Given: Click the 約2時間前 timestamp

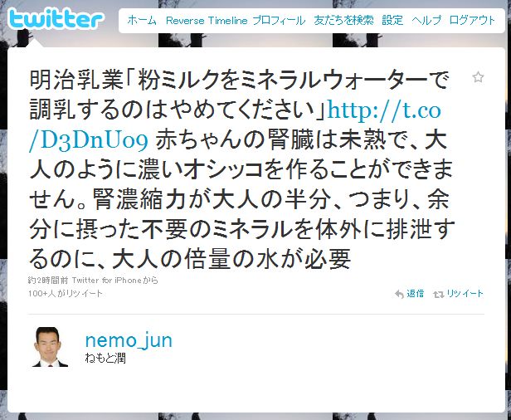Looking at the screenshot, I should (x=48, y=280).
